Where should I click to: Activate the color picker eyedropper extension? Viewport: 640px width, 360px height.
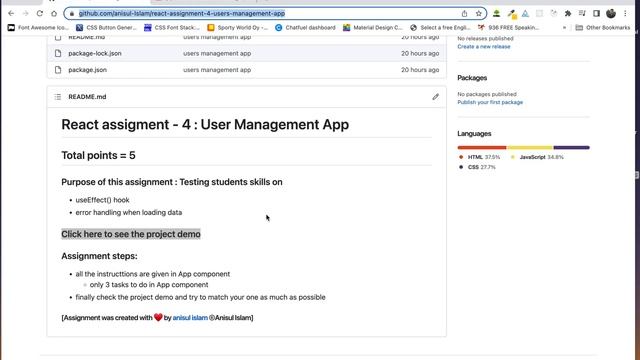click(x=512, y=14)
